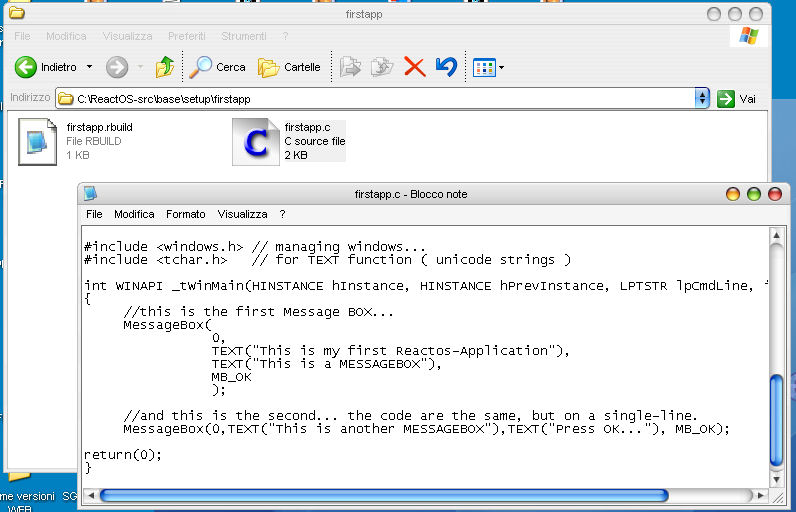Open Explorer Modifica menu

click(66, 36)
